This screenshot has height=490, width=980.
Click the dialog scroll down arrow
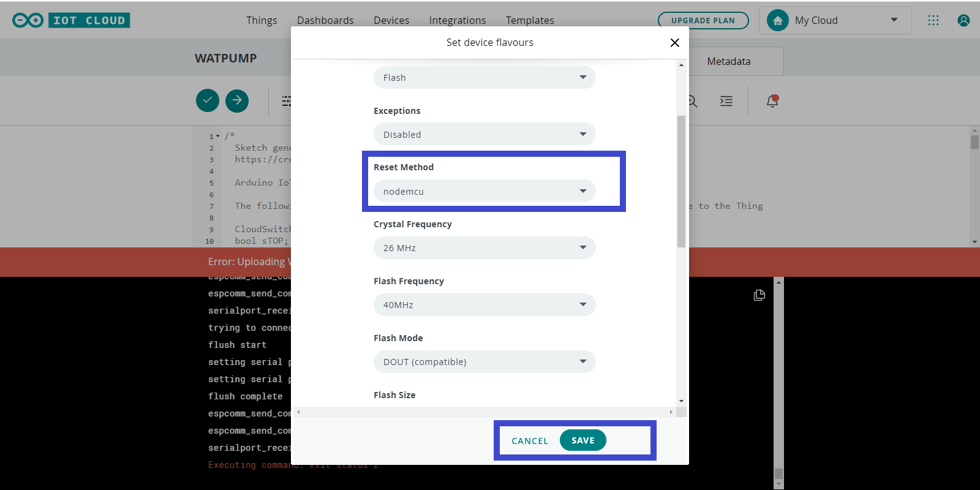pyautogui.click(x=681, y=401)
